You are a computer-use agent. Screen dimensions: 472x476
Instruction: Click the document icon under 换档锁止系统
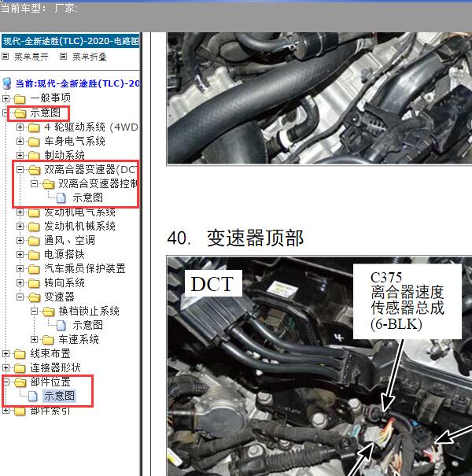click(x=61, y=326)
